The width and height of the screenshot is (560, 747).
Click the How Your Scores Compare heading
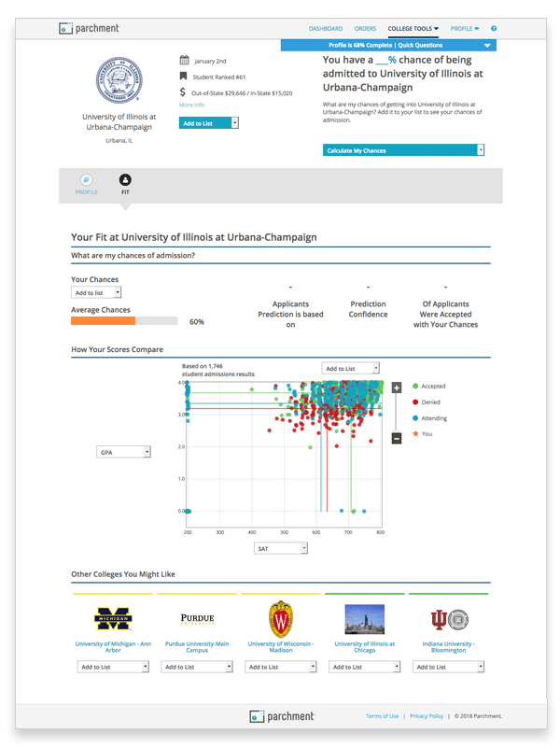click(118, 349)
